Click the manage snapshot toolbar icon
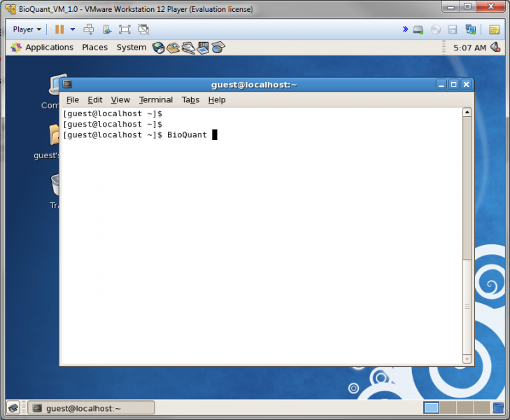 click(x=107, y=29)
